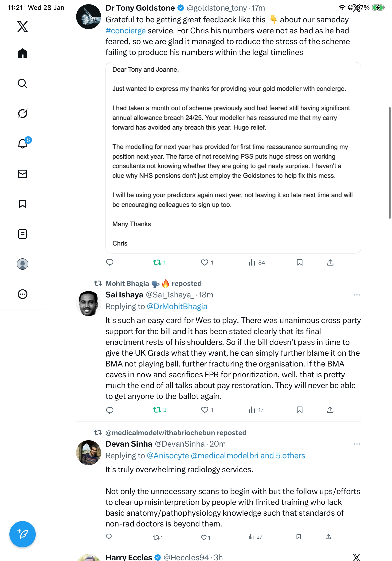Image resolution: width=392 pixels, height=561 pixels.
Task: Open the X logo at top
Action: [x=23, y=26]
